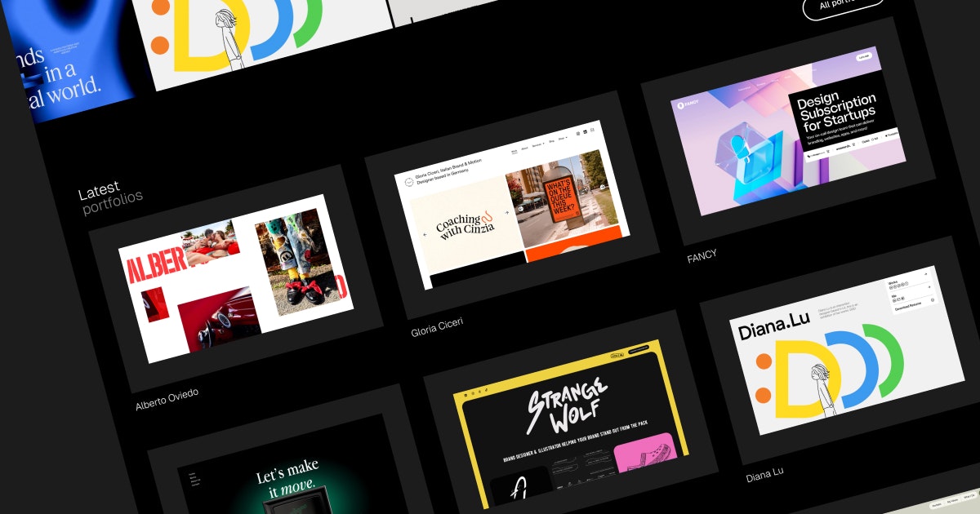Click the Alberto Oviedo name label
The width and height of the screenshot is (980, 514).
pyautogui.click(x=167, y=399)
